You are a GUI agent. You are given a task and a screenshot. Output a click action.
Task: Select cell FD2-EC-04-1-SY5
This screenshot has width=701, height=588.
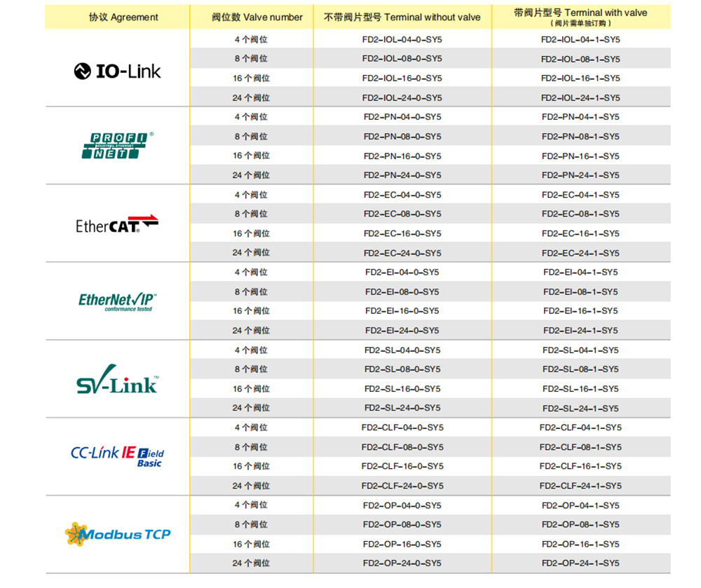(580, 195)
